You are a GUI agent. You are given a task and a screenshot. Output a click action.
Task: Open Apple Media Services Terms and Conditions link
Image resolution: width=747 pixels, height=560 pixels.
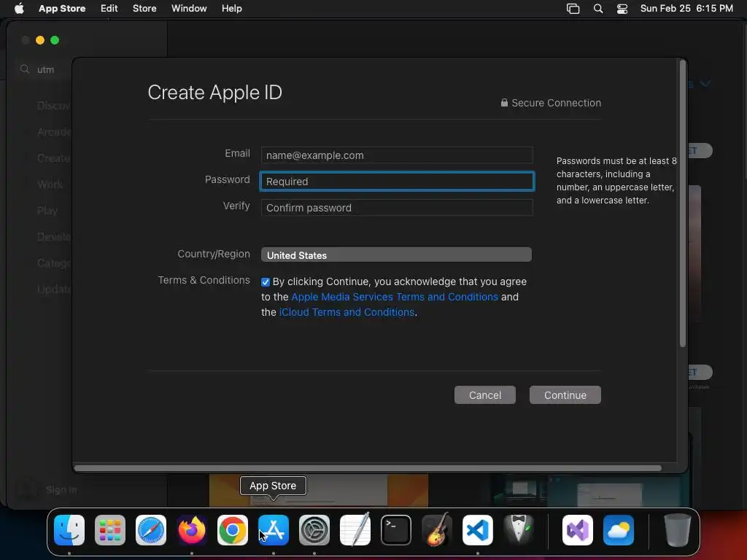[395, 297]
